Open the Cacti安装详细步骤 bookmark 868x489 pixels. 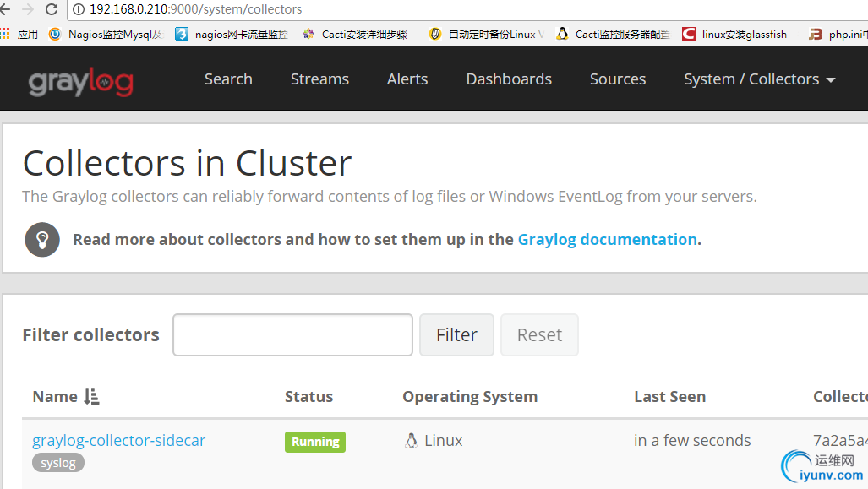coord(358,35)
